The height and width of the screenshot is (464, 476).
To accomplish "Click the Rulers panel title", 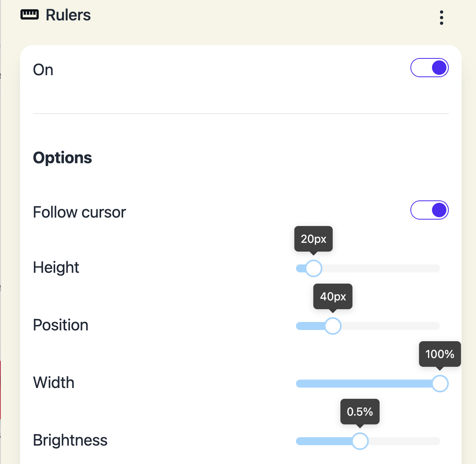I will pos(68,15).
